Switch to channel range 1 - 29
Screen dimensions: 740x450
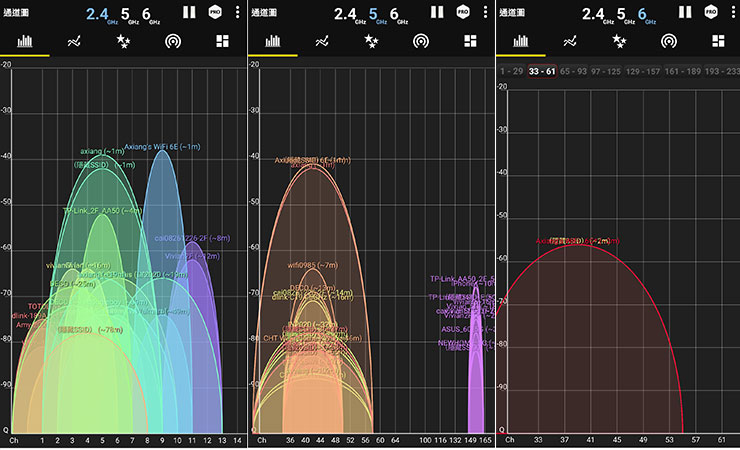tap(512, 71)
